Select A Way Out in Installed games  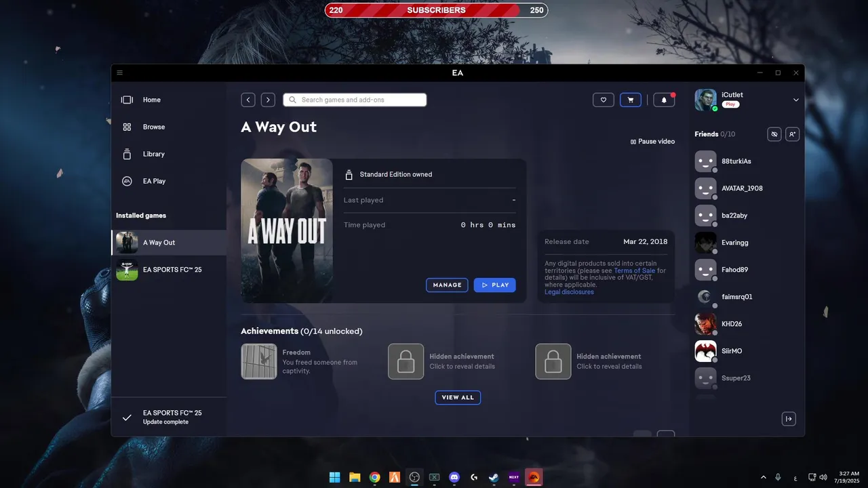[169, 243]
